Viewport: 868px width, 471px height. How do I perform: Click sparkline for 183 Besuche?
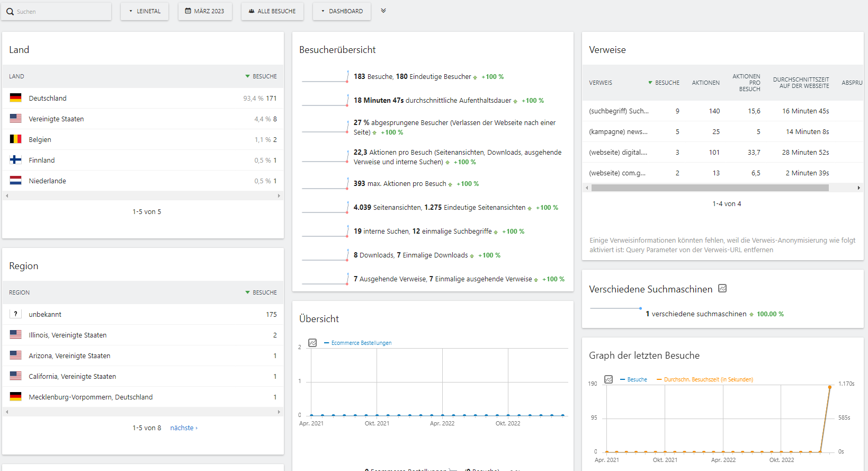pos(325,77)
